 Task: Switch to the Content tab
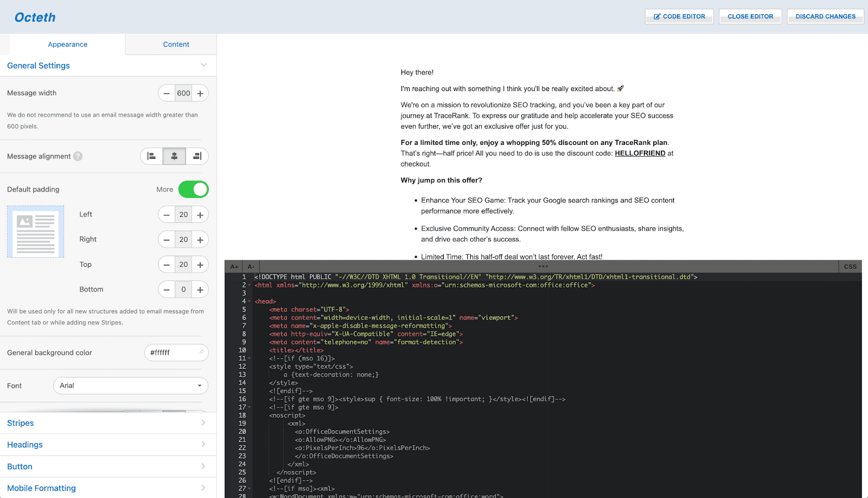tap(176, 44)
